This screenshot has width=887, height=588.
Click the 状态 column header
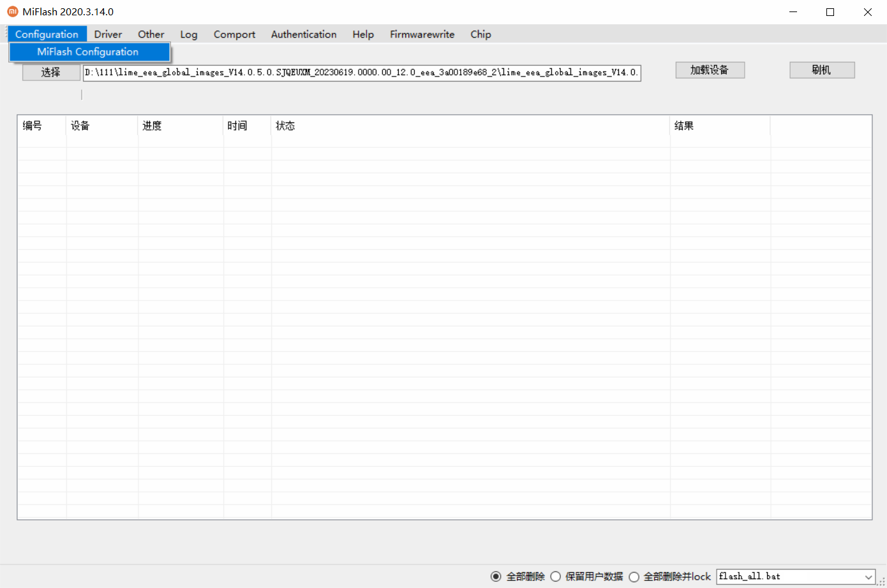click(285, 126)
